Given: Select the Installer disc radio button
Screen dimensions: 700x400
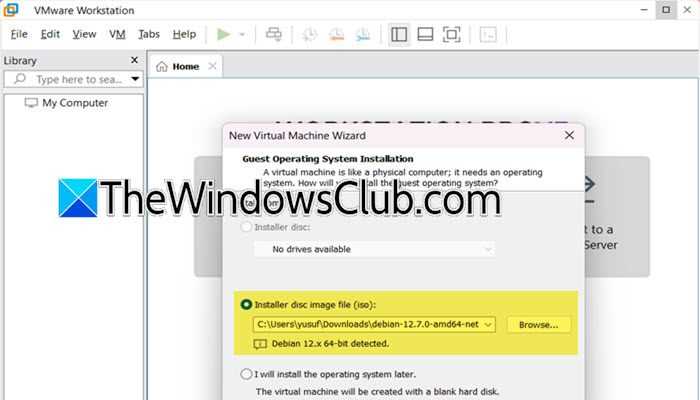Looking at the screenshot, I should [246, 227].
